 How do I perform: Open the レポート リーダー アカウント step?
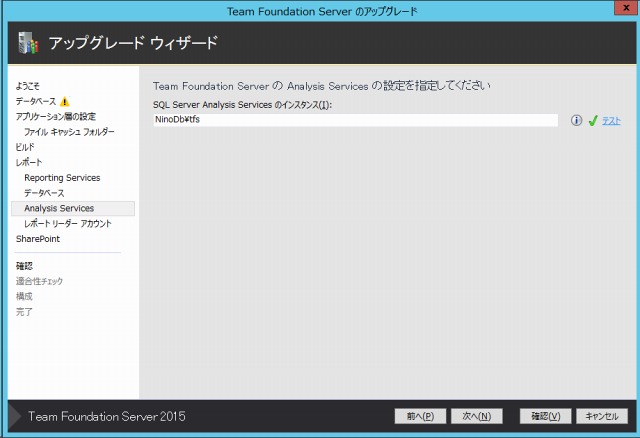pos(68,224)
